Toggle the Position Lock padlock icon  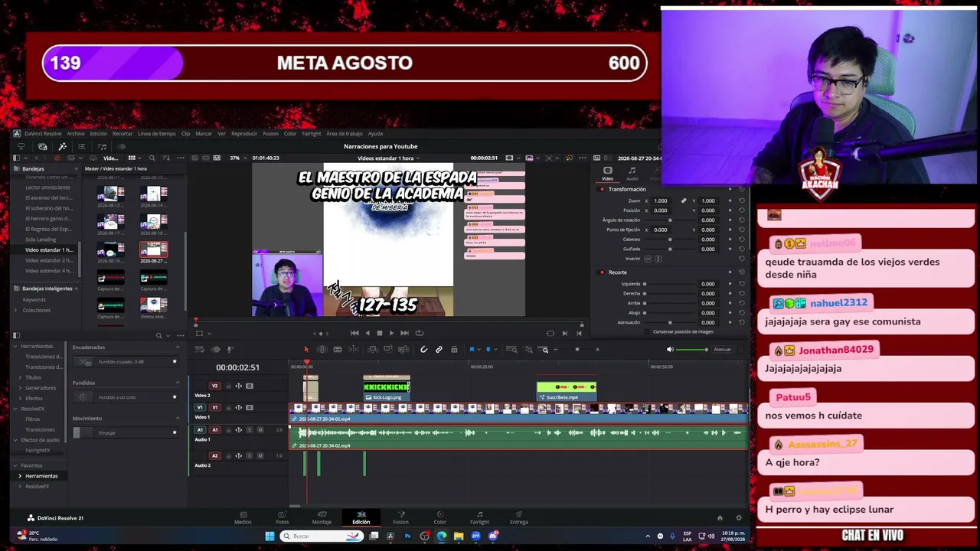coord(454,350)
